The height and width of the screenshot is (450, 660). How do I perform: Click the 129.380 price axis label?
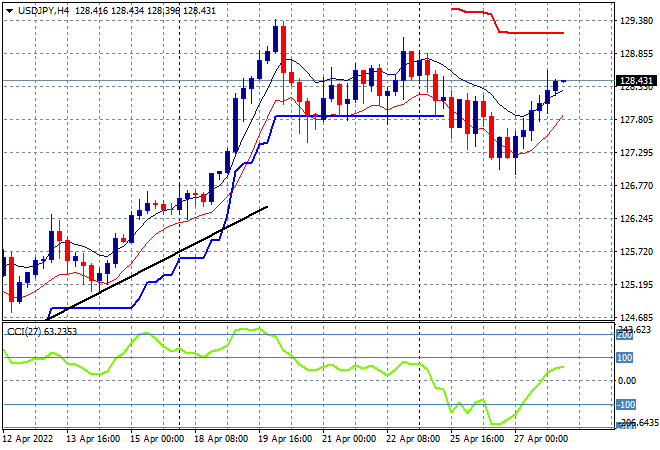(636, 21)
